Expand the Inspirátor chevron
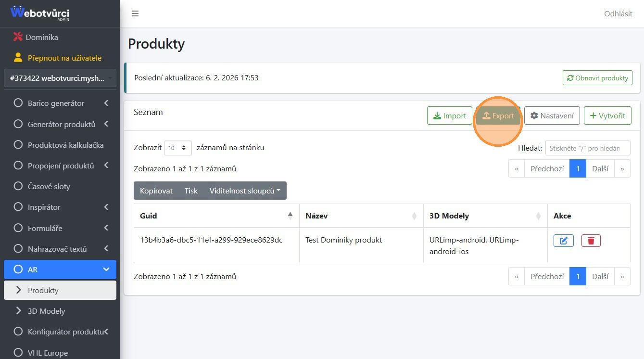Screen dimensions: 644x359 [x=106, y=207]
